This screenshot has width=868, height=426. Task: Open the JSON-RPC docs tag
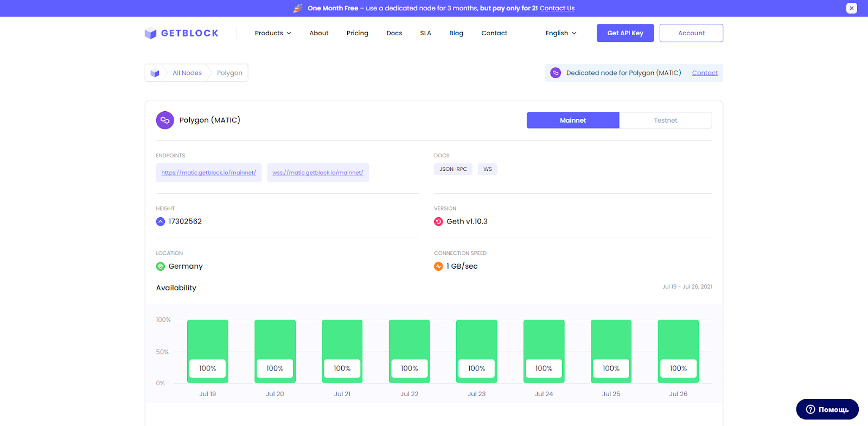pos(453,169)
